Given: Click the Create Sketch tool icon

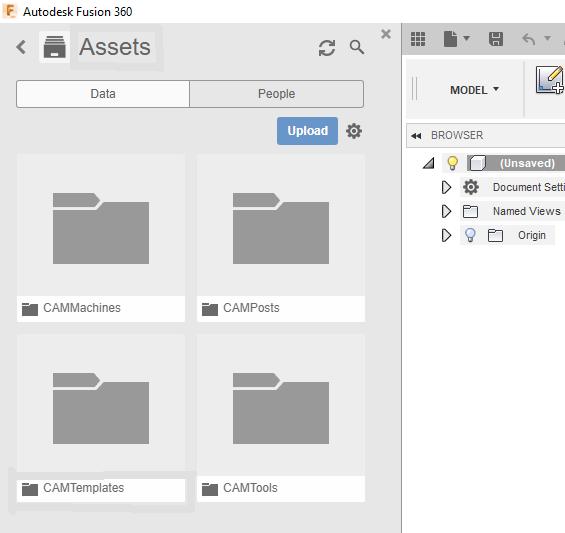Looking at the screenshot, I should [x=550, y=80].
